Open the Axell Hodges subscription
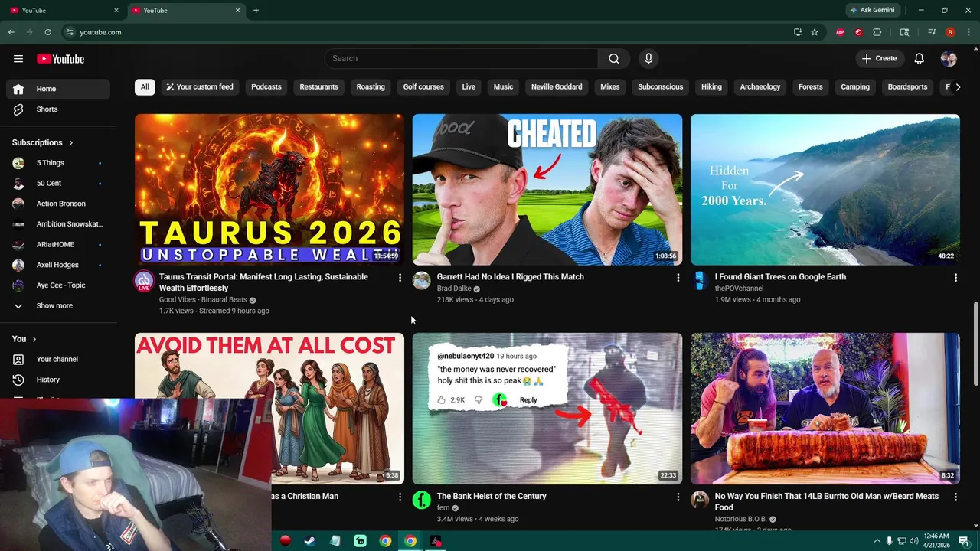 tap(58, 265)
